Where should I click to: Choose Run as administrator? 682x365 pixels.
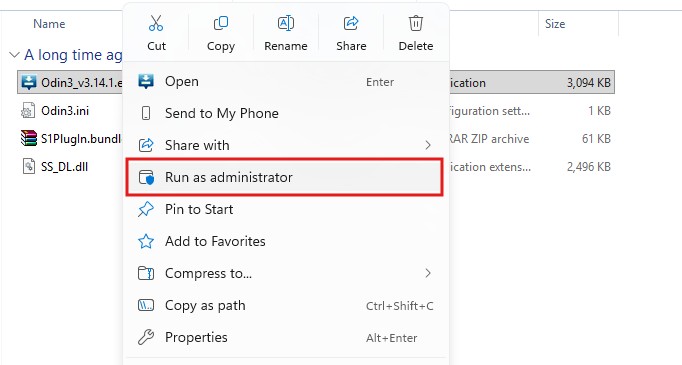pyautogui.click(x=285, y=177)
